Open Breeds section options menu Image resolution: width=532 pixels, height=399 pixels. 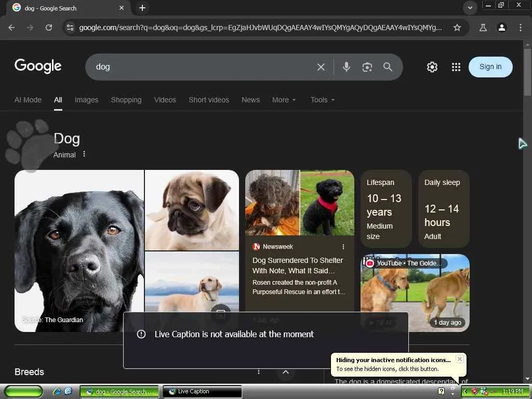tap(259, 372)
